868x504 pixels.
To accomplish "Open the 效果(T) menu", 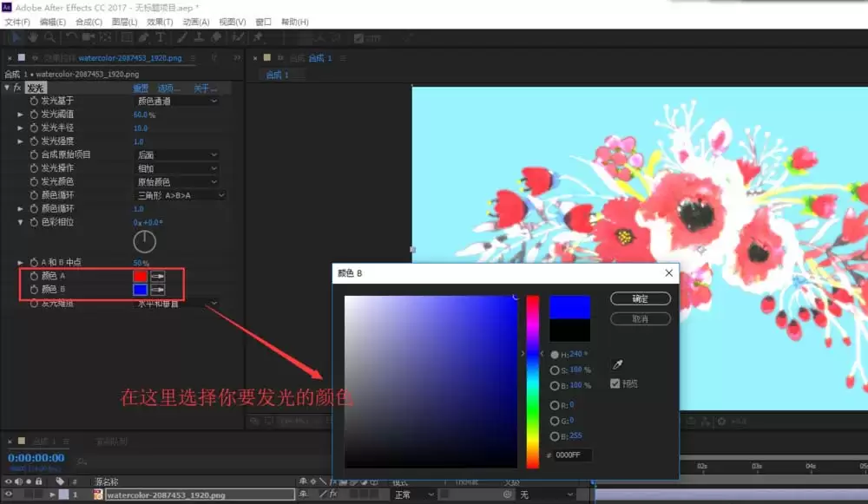I will (x=160, y=22).
